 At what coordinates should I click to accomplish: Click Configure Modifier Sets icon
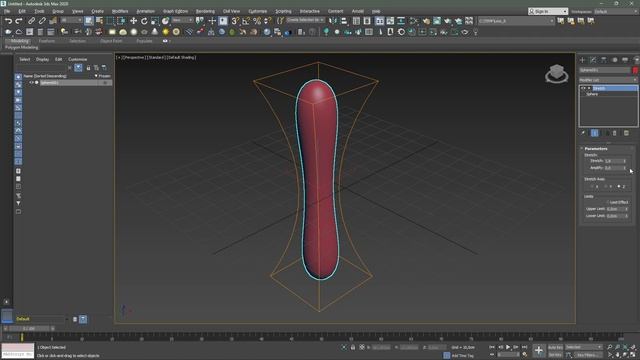click(626, 133)
